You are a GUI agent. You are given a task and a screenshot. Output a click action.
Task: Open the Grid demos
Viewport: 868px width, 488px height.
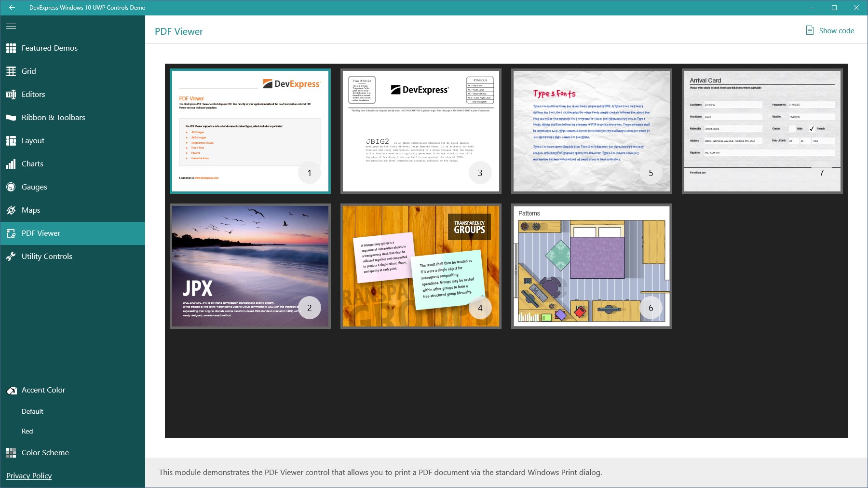72,71
